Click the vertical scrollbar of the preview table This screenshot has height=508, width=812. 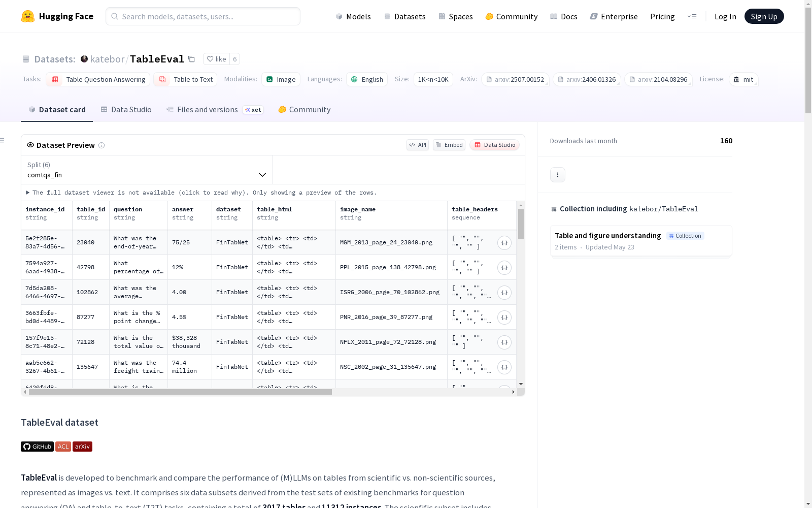[x=521, y=224]
